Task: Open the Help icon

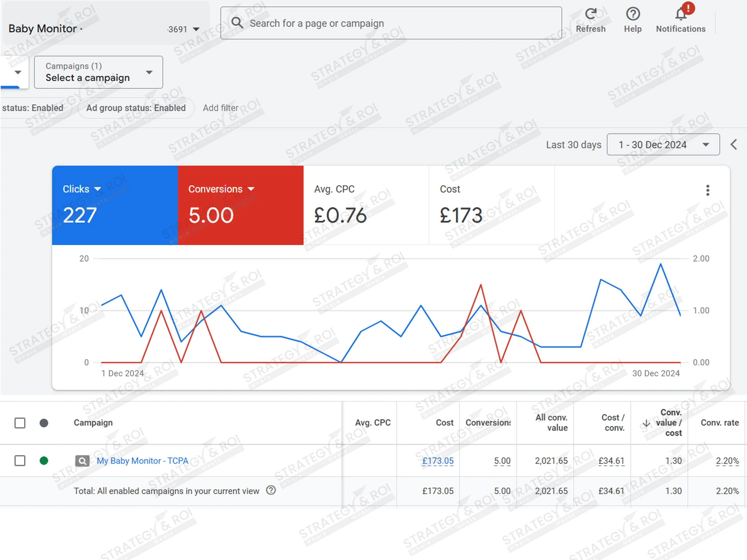Action: click(633, 15)
